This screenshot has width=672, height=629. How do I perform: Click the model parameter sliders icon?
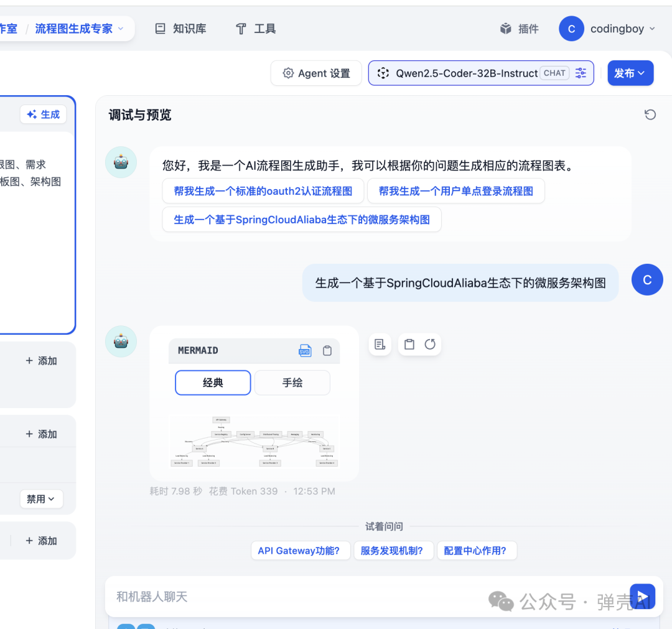coord(581,73)
